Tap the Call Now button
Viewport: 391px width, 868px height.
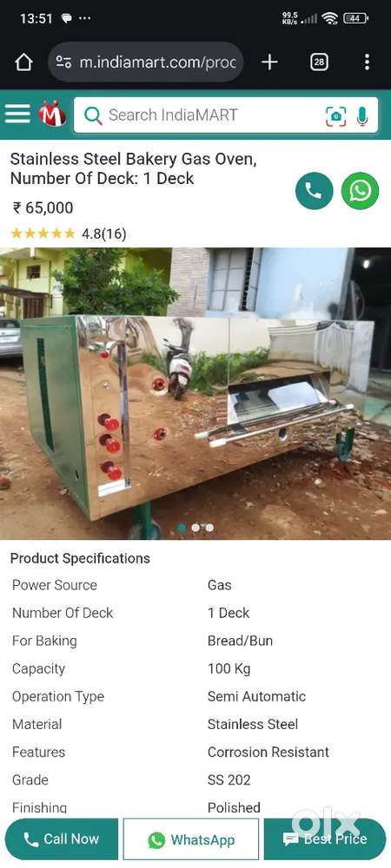[x=62, y=839]
